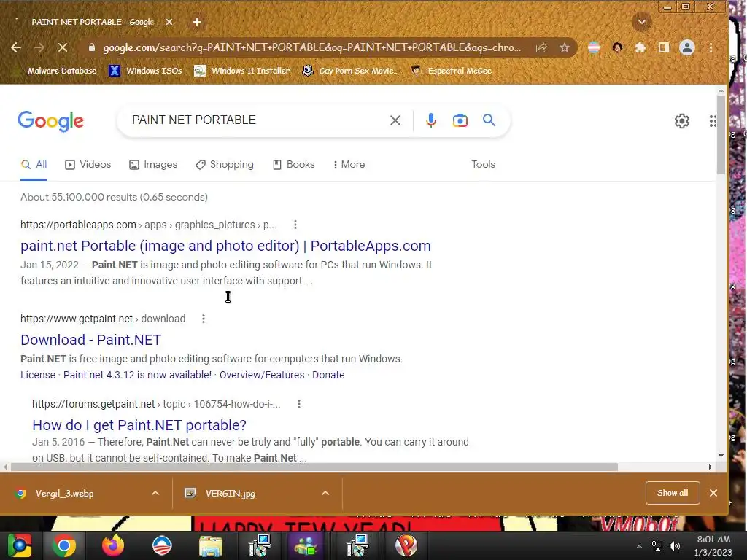
Task: Switch to the Images tab
Action: [153, 165]
